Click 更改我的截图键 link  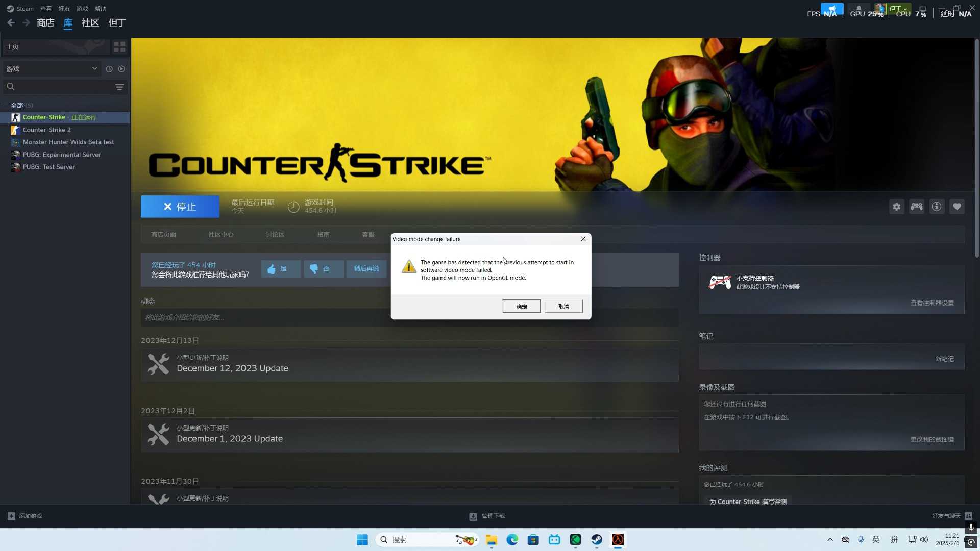tap(932, 440)
